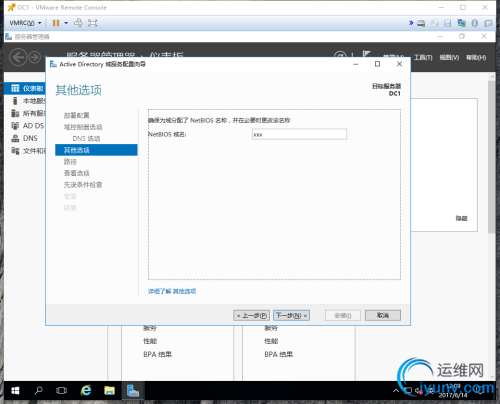This screenshot has height=404, width=500.
Task: Select DNS in the sidebar
Action: point(25,138)
